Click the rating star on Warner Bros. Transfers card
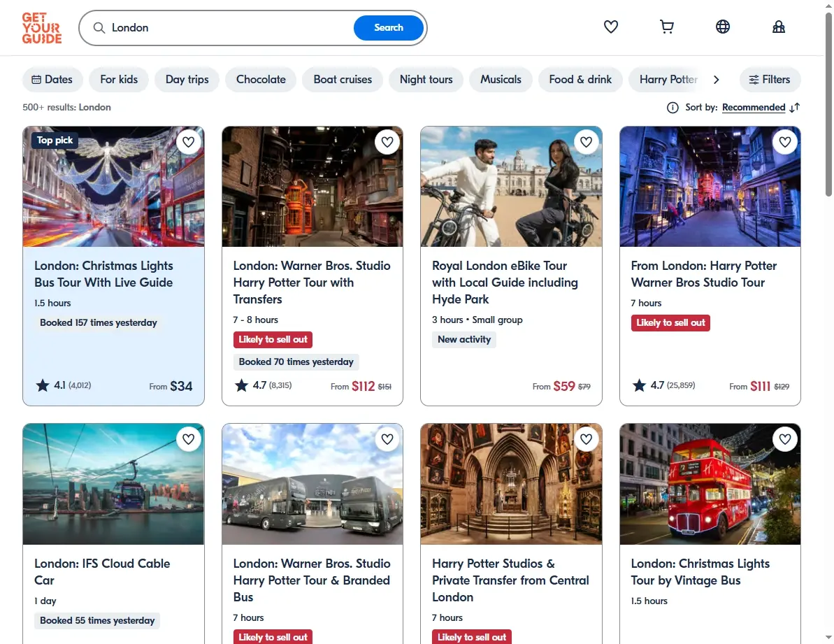This screenshot has width=834, height=644. point(241,385)
